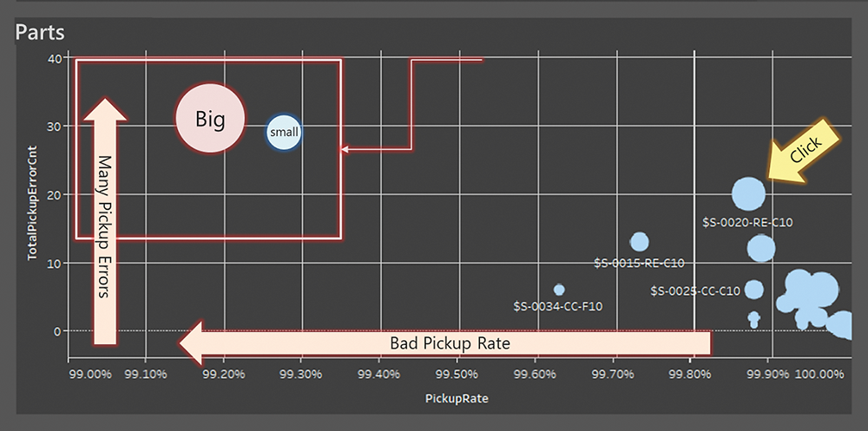Click the Parts chart title
The image size is (868, 431).
[x=40, y=32]
